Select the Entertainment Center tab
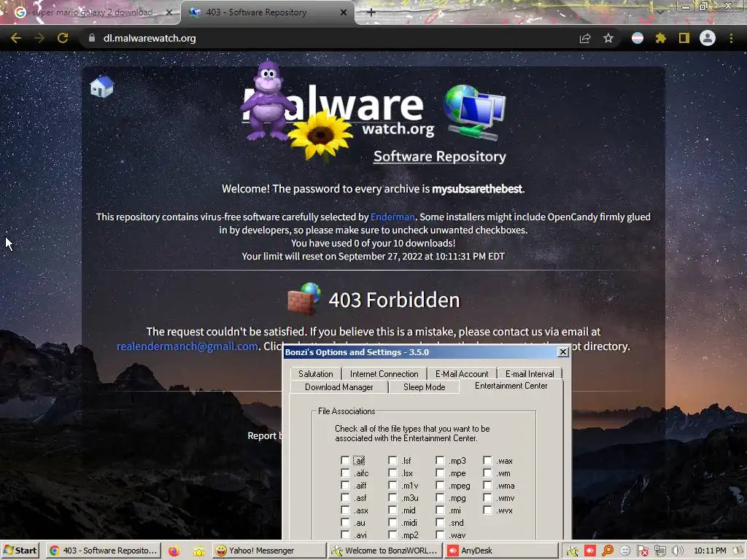747x560 pixels. [511, 386]
